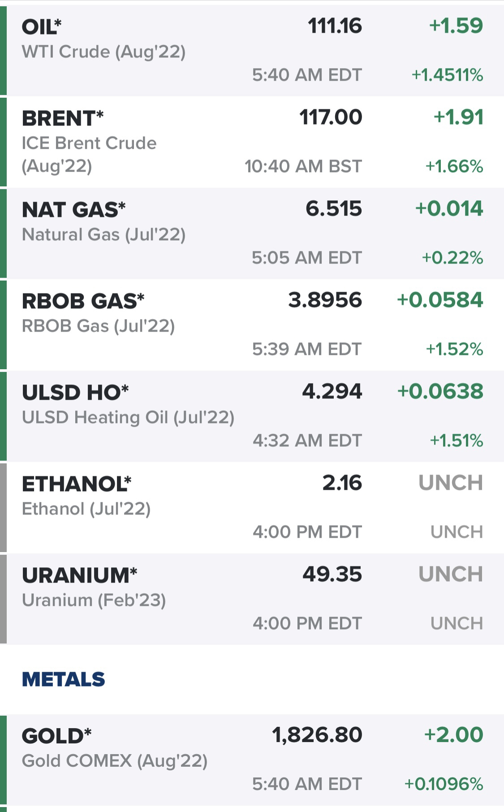Click the +1.66% change for BRENT
The image size is (504, 812).
(454, 167)
